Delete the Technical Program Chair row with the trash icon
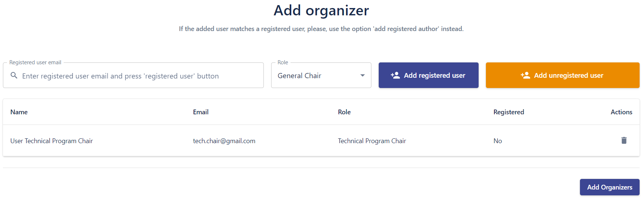The height and width of the screenshot is (199, 644). pos(624,141)
